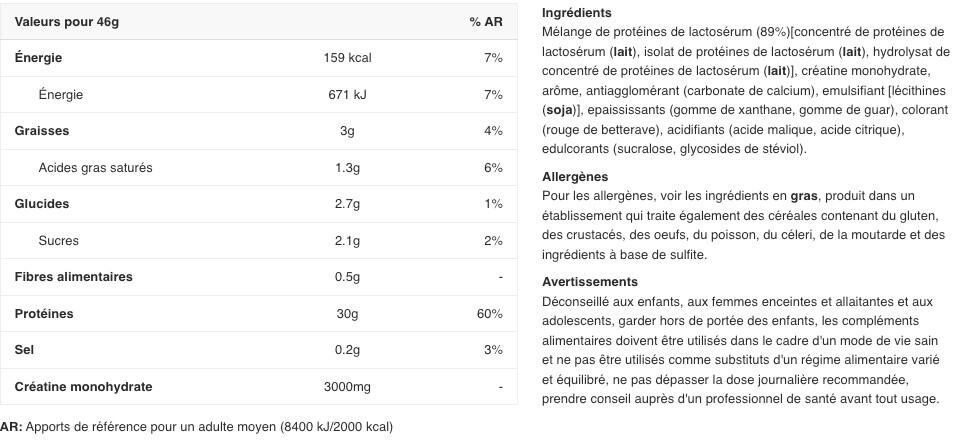
Task: Select the AR reference footnote text
Action: coord(196,427)
